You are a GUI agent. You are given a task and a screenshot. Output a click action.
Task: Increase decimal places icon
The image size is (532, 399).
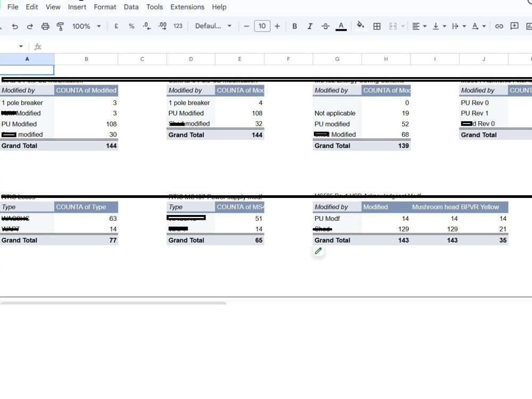point(162,26)
